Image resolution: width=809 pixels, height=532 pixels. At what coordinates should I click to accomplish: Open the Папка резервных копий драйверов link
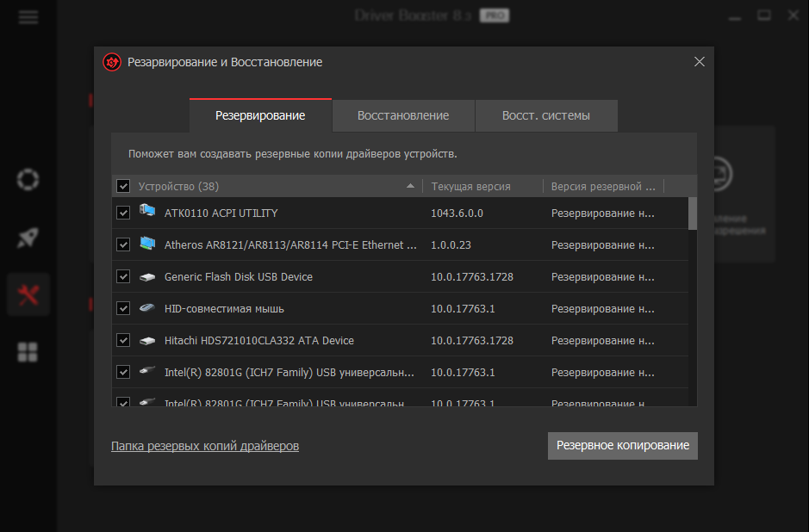[205, 446]
